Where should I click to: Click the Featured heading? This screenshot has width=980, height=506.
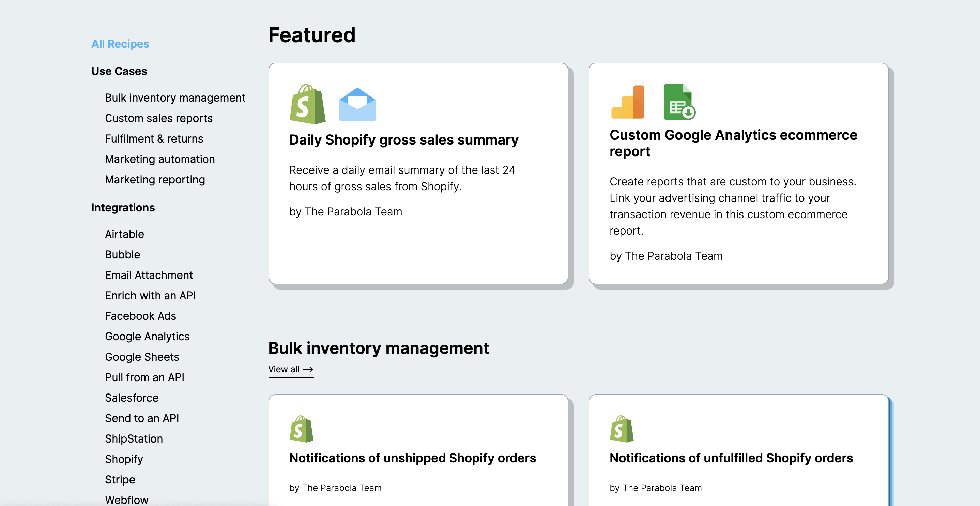[x=311, y=35]
